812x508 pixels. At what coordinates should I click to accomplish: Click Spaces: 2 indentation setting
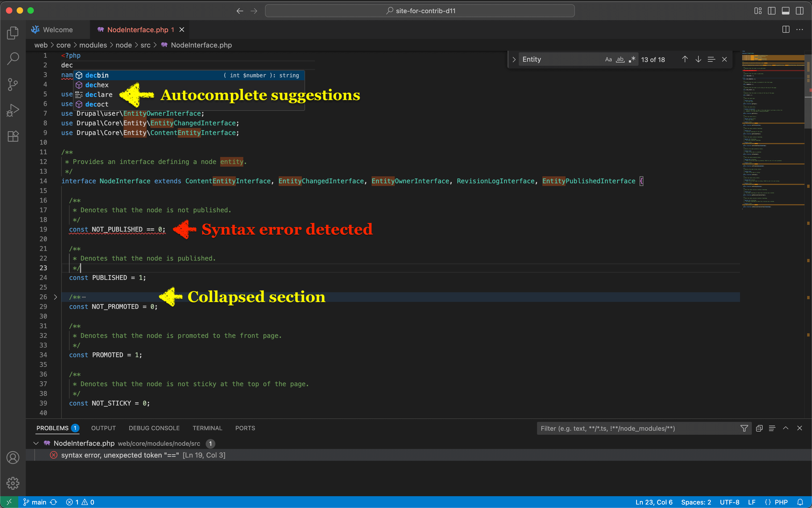point(696,502)
